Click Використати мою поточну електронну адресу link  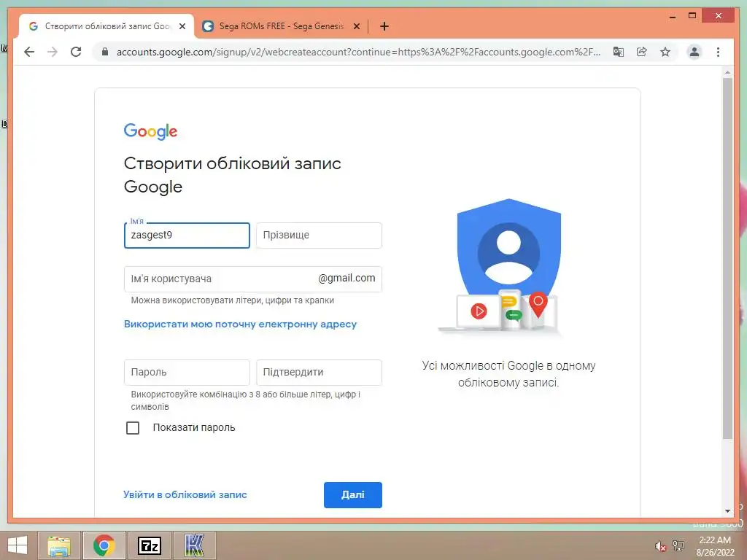point(240,324)
